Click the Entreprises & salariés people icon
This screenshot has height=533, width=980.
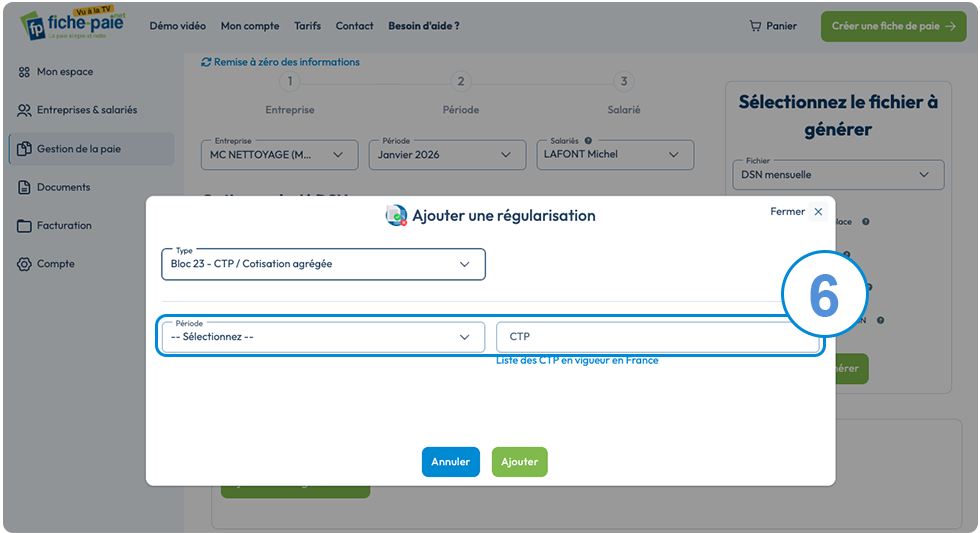pos(24,110)
